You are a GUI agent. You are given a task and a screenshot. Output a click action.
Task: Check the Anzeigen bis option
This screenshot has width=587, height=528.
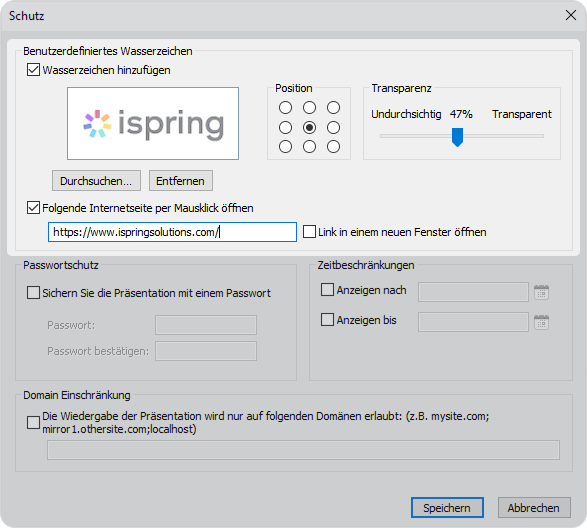tap(327, 319)
